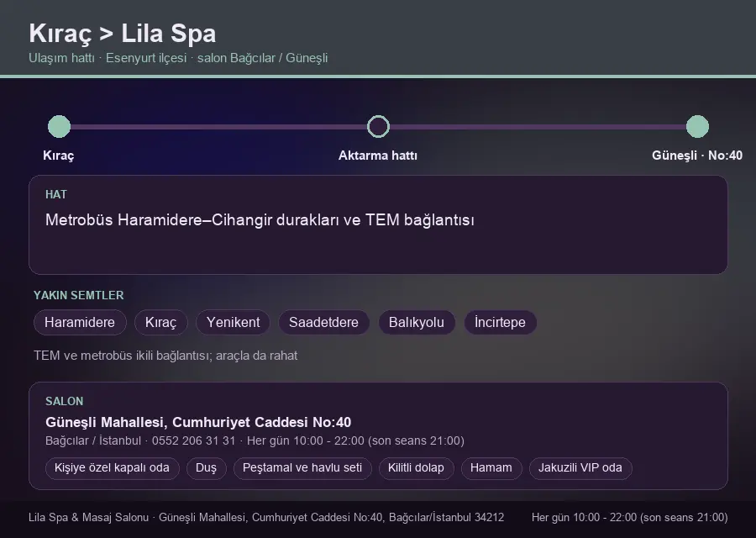Pick the Saadetdere chip
756x538 pixels.
323,322
